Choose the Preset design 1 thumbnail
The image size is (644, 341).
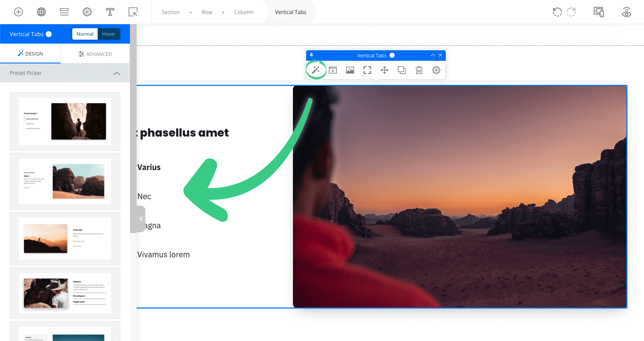click(65, 121)
